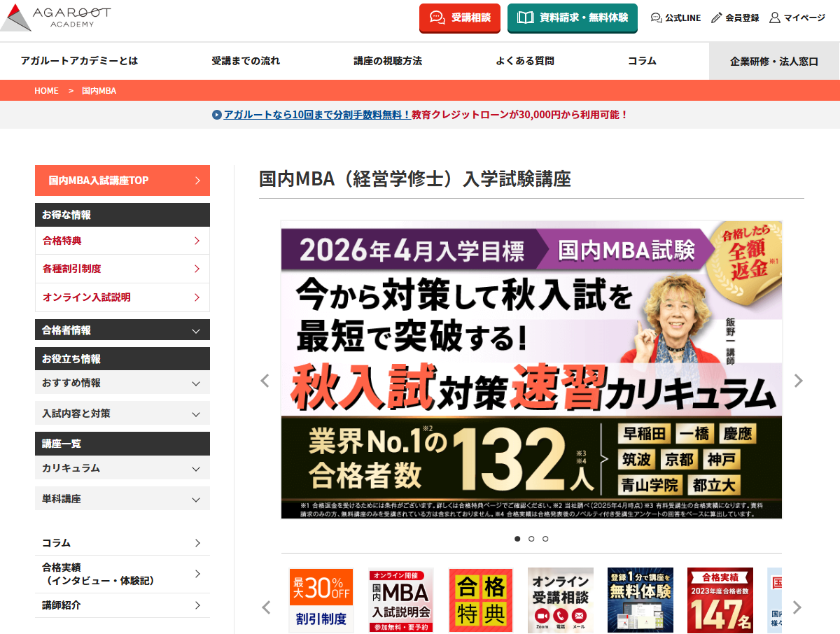The image size is (840, 634).
Task: Expand カリキュラム in the sidebar
Action: [122, 468]
